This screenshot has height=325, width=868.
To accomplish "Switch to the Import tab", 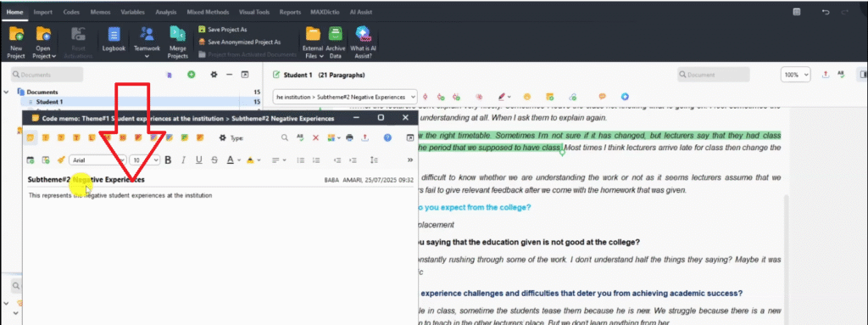I will (42, 12).
